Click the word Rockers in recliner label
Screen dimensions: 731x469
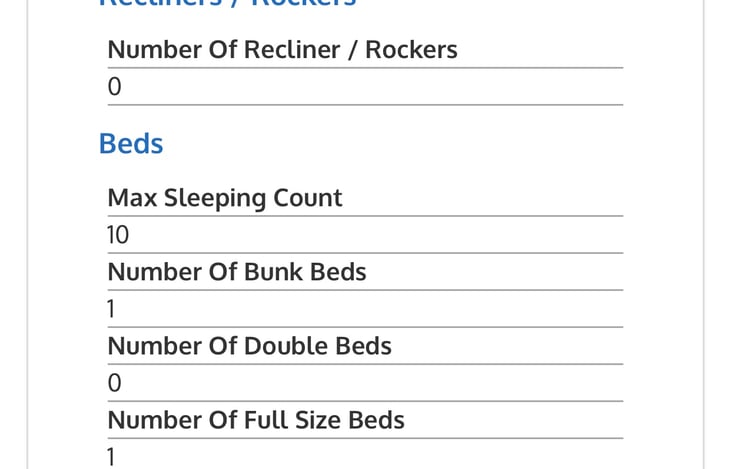click(x=411, y=49)
